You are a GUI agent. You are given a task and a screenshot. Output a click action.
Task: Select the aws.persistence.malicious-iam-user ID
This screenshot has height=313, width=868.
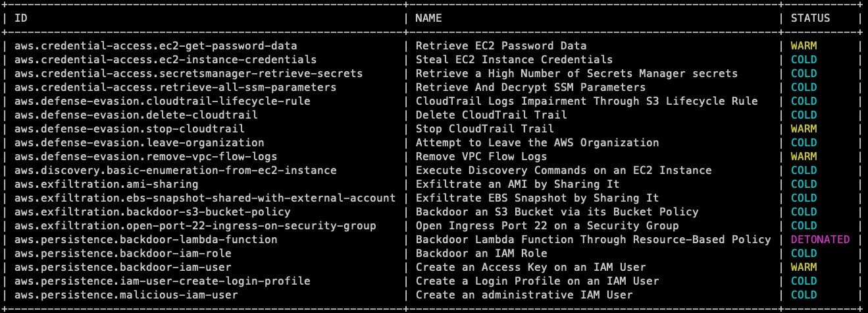[x=126, y=295]
